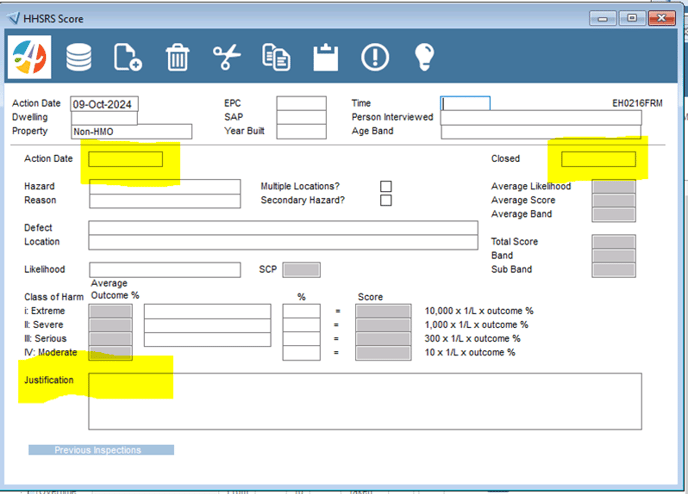Tick the Secondary Hazard checkbox
The height and width of the screenshot is (494, 688).
[x=386, y=200]
